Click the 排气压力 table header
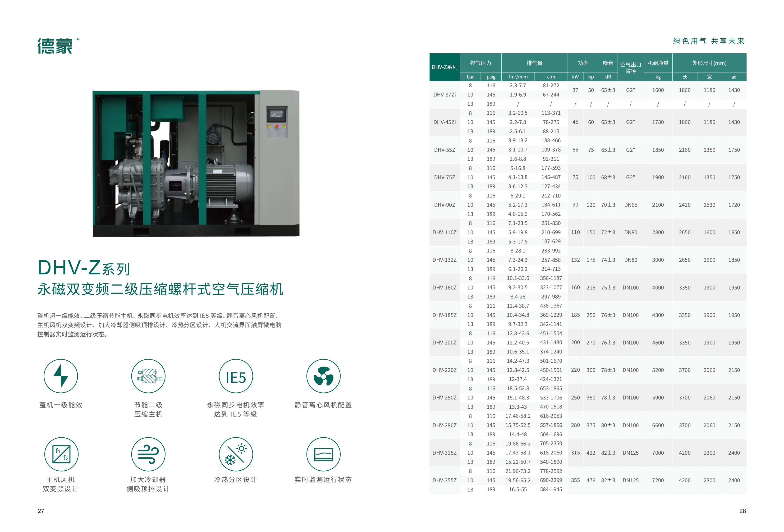Image resolution: width=784 pixels, height=532 pixels. pos(480,63)
